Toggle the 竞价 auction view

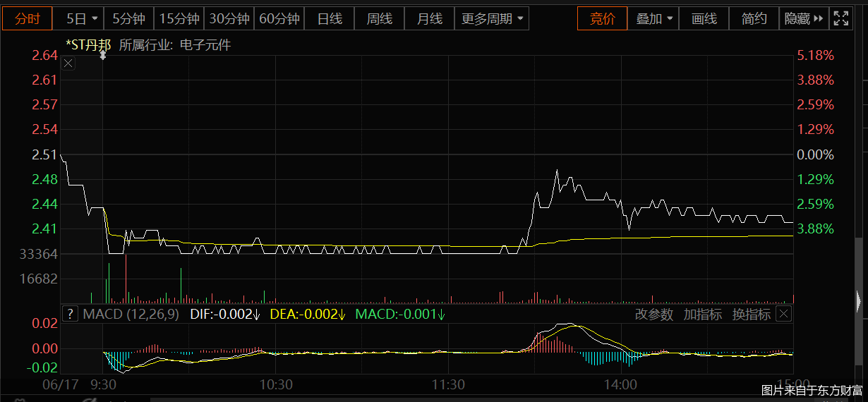click(x=602, y=19)
